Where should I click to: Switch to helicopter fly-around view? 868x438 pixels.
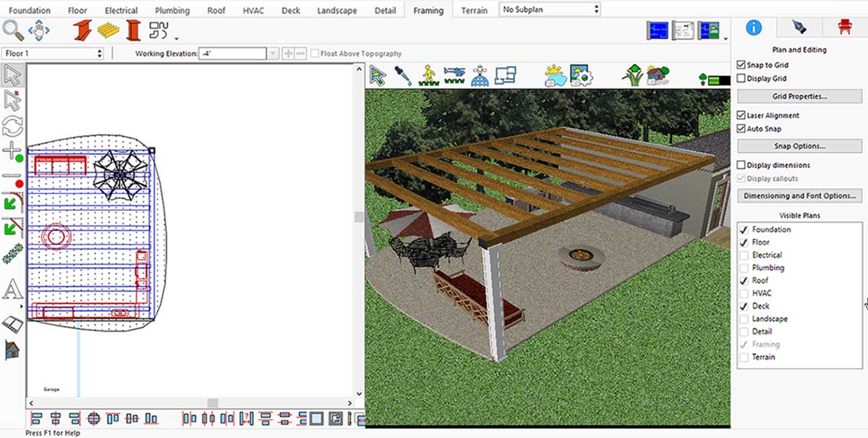point(454,75)
